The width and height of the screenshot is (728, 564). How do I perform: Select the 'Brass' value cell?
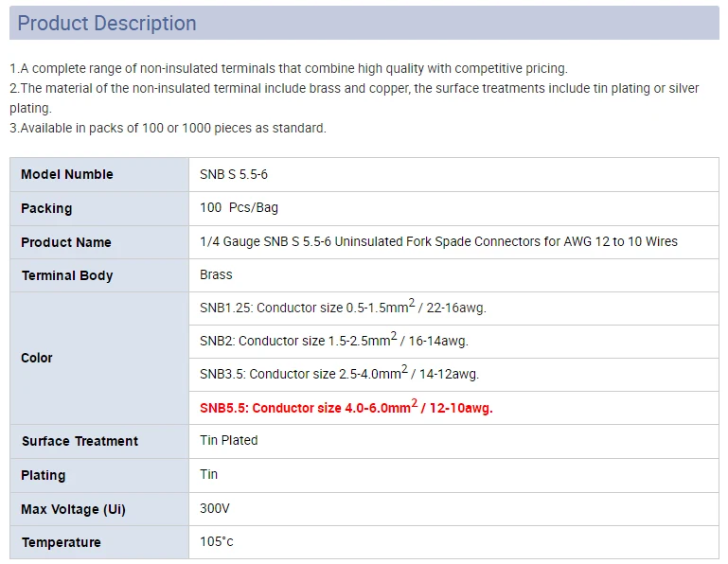pos(453,275)
